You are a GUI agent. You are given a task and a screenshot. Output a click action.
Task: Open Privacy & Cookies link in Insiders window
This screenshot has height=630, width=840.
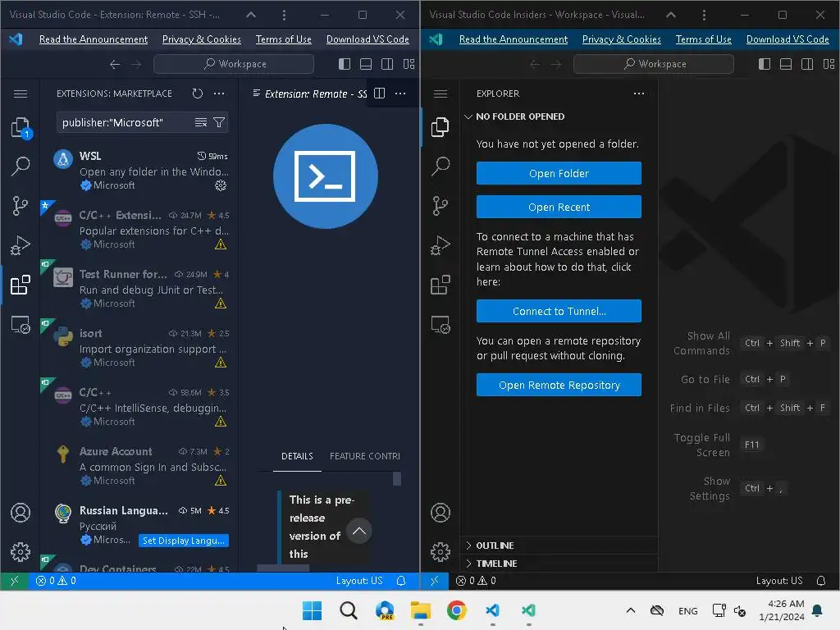coord(622,39)
